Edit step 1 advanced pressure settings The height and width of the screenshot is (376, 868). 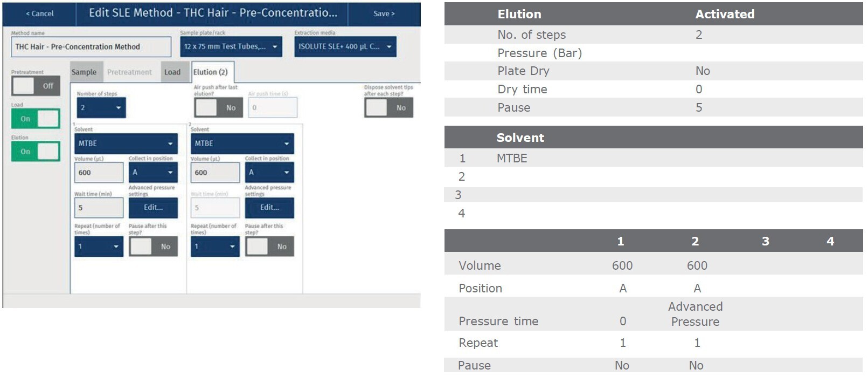[x=153, y=208]
